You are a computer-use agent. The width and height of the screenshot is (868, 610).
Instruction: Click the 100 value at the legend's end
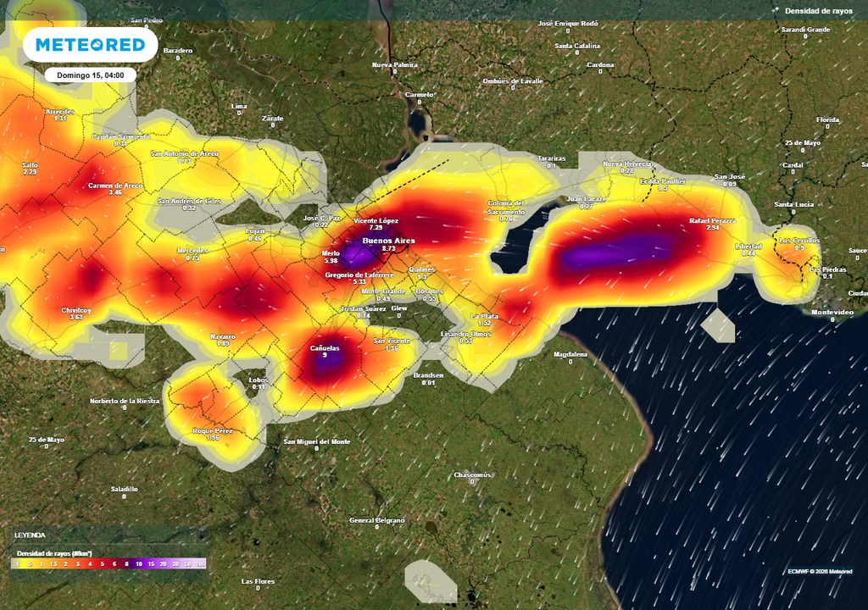pyautogui.click(x=200, y=563)
